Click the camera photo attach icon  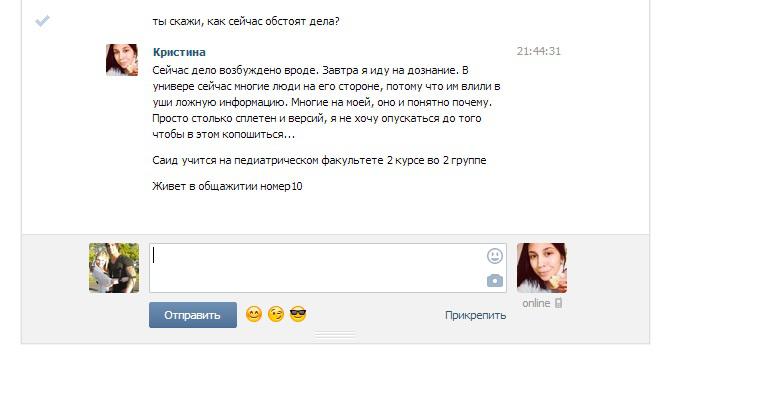click(x=494, y=281)
